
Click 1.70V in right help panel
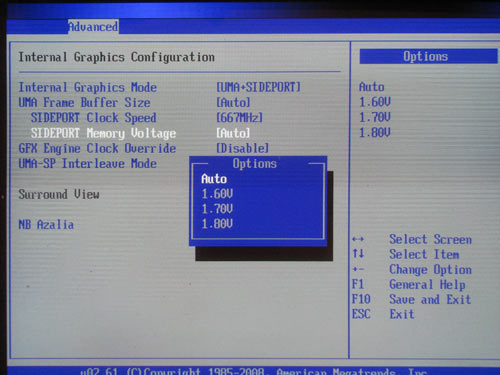375,117
